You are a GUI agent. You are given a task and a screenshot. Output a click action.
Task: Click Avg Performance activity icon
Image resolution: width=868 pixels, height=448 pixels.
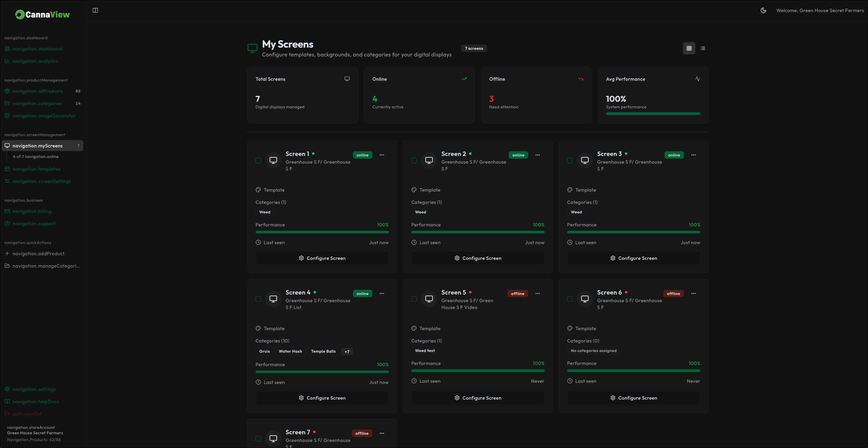[697, 79]
